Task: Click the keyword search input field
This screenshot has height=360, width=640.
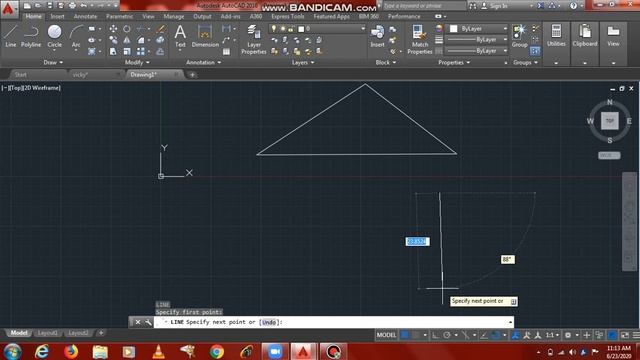Action: coord(423,6)
